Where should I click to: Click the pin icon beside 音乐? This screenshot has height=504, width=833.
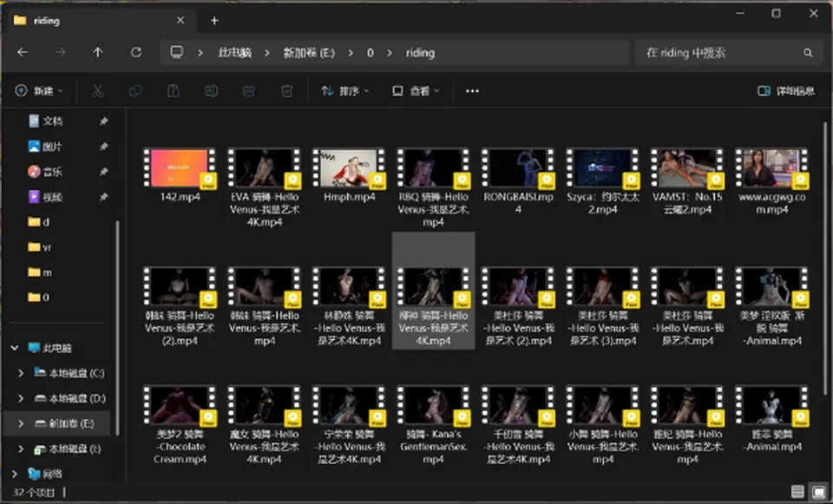click(x=103, y=172)
